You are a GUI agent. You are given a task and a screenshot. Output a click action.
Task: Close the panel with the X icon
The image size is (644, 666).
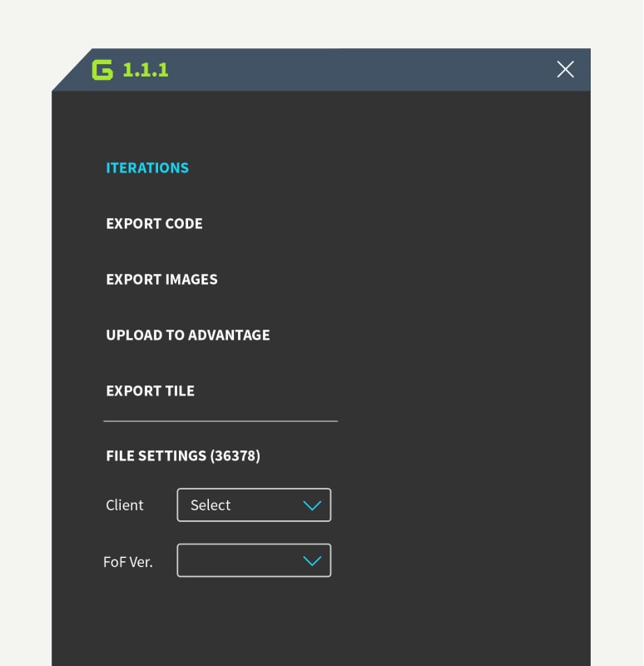(565, 69)
